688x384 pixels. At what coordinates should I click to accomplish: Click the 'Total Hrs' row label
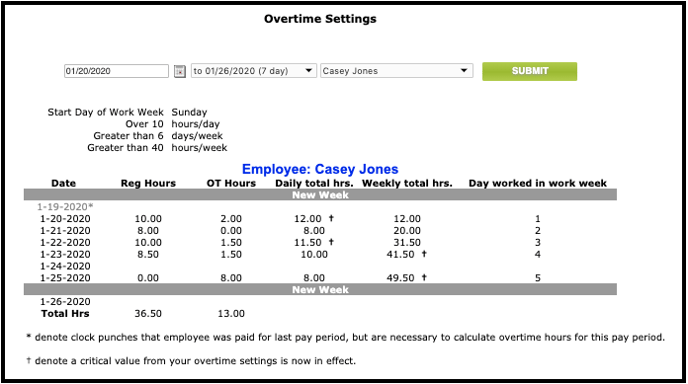click(65, 313)
